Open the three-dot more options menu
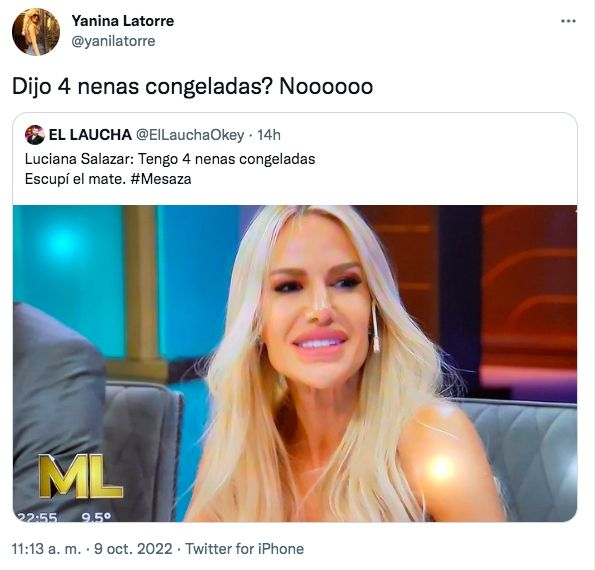Image resolution: width=595 pixels, height=570 pixels. (568, 21)
